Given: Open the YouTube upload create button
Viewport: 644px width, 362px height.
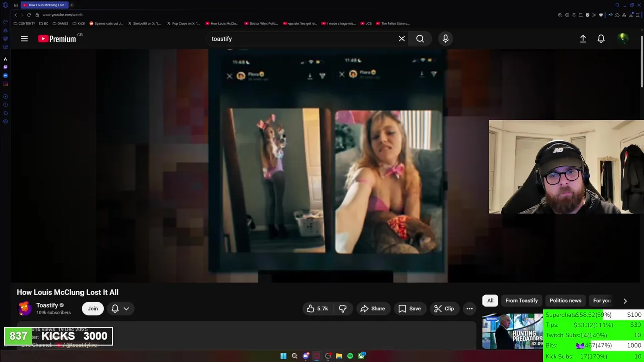Looking at the screenshot, I should [x=583, y=39].
